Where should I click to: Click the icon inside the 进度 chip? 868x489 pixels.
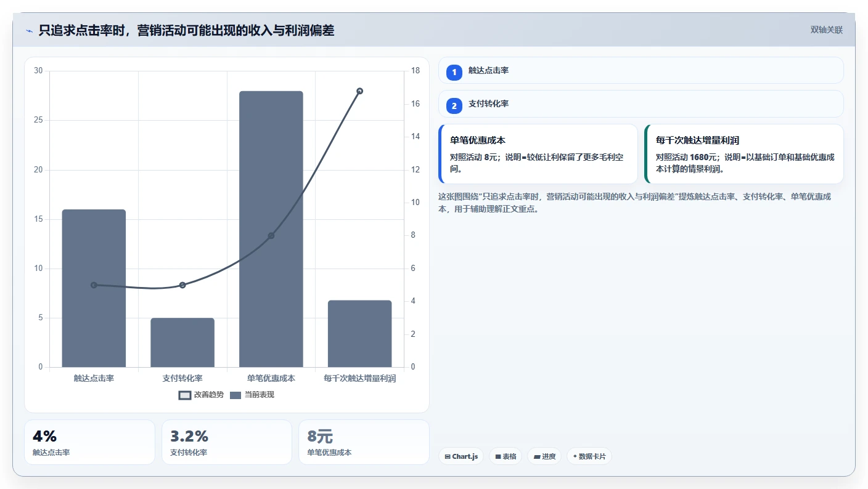point(536,457)
